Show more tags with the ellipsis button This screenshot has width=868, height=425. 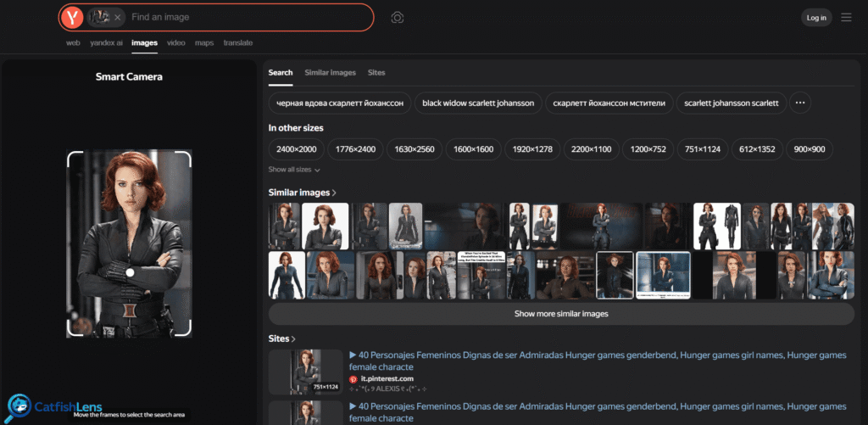[x=800, y=103]
